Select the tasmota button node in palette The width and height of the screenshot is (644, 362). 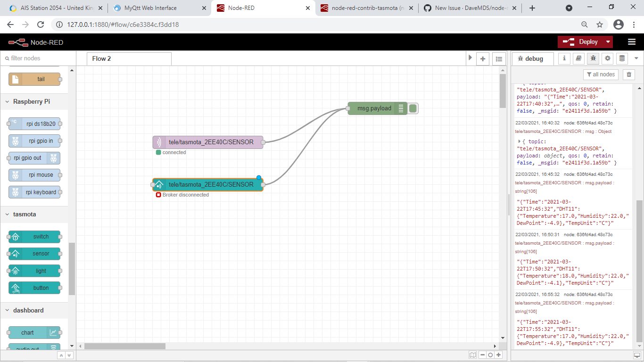[34, 288]
